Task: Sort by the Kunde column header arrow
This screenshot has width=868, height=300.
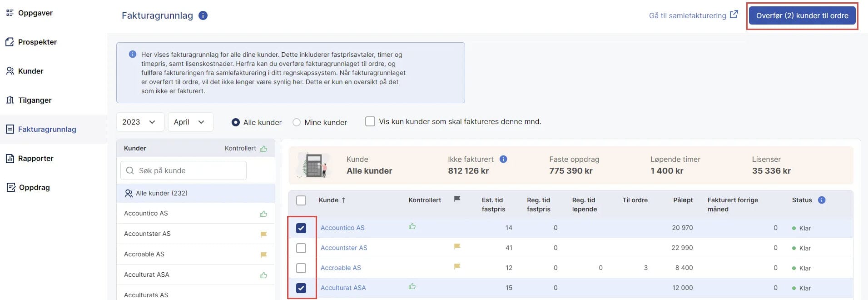Action: click(x=343, y=200)
